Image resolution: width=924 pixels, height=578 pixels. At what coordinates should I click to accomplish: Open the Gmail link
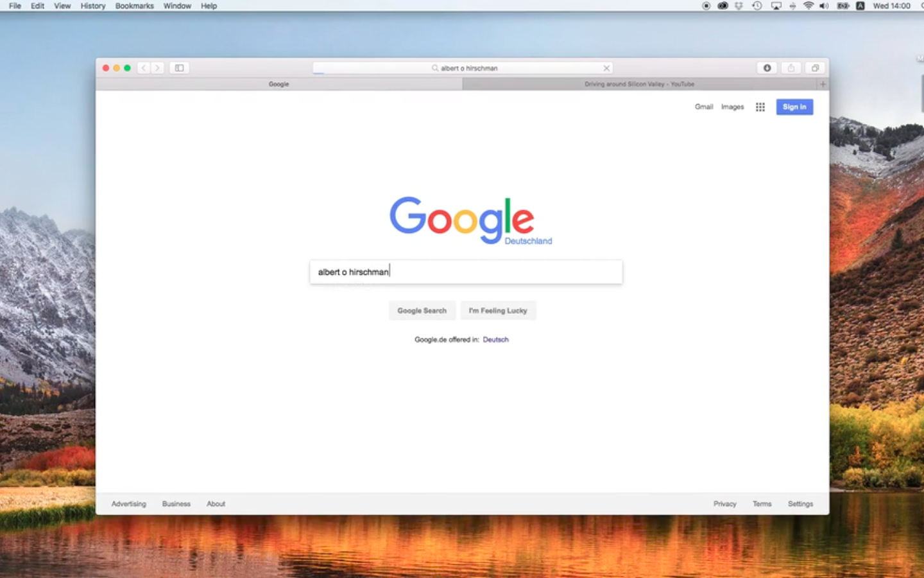(x=703, y=107)
